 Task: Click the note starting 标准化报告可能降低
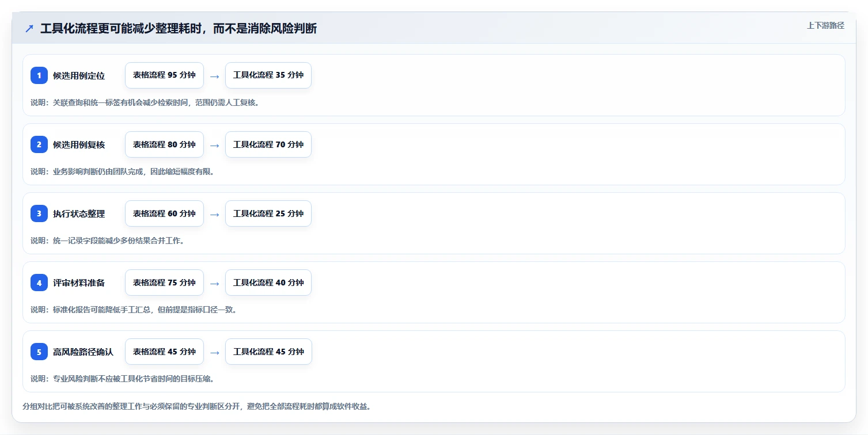click(134, 310)
